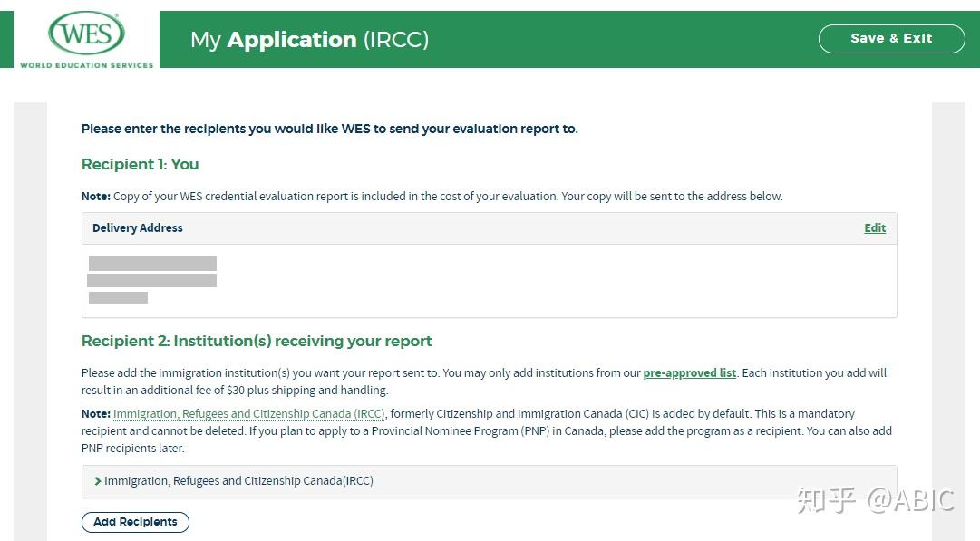Image resolution: width=980 pixels, height=541 pixels.
Task: Click the 知乎 watermark logo
Action: coord(827,500)
